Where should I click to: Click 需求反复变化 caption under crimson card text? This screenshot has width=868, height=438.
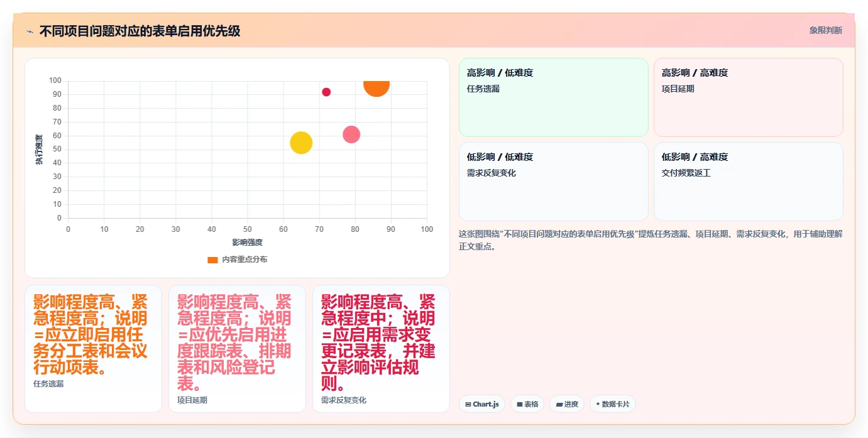[x=344, y=400]
